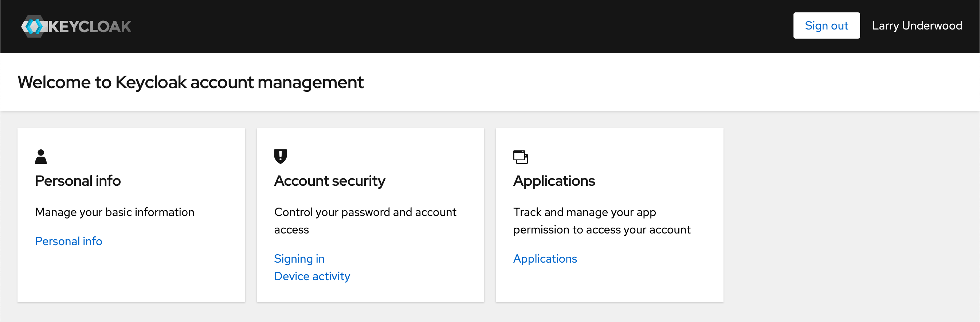This screenshot has height=322, width=980.
Task: Click the Keycloak hexagon logo icon
Action: 34,26
